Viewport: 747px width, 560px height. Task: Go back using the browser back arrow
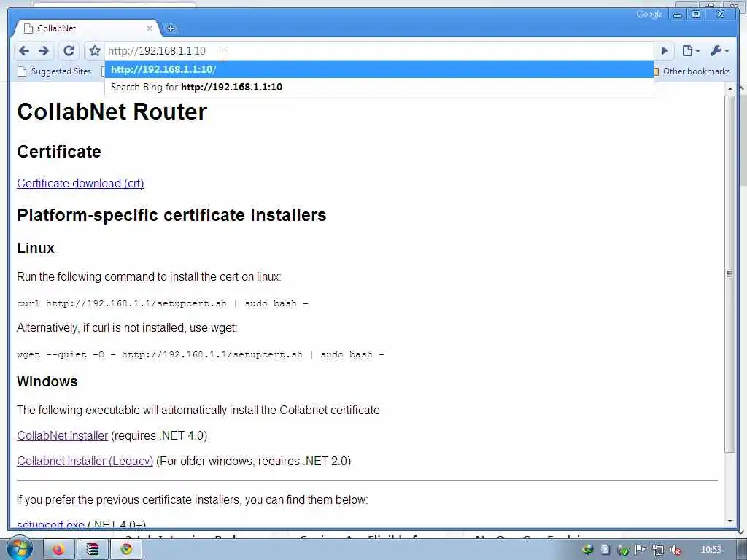[x=23, y=50]
